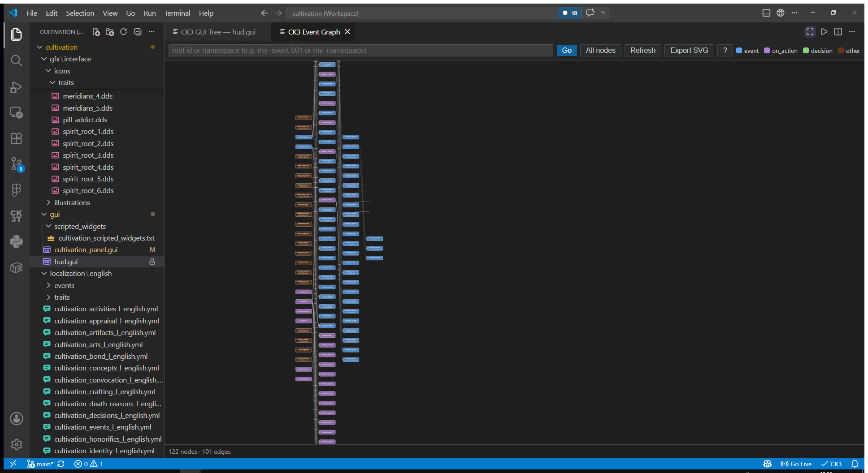
Task: Open spirit_root_3.dds image file
Action: click(88, 155)
